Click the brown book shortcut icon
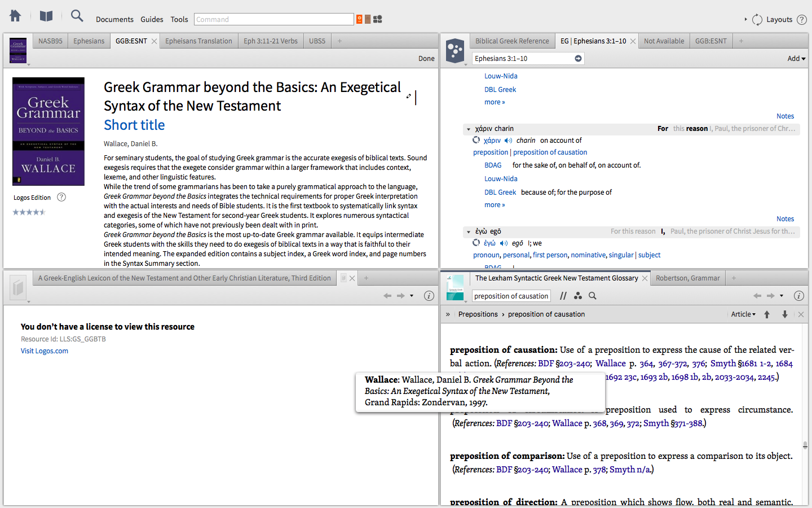 (368, 19)
